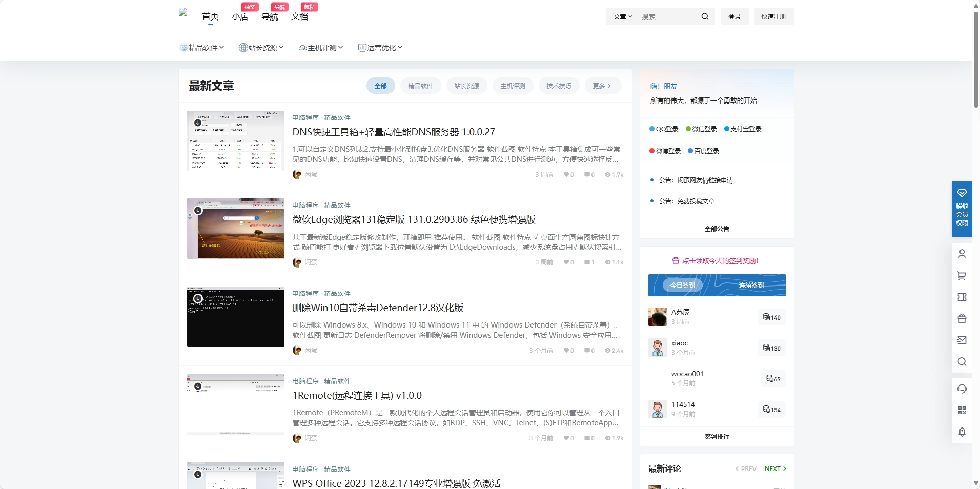Open the user profile icon in right sidebar
The height and width of the screenshot is (489, 980).
pyautogui.click(x=962, y=254)
